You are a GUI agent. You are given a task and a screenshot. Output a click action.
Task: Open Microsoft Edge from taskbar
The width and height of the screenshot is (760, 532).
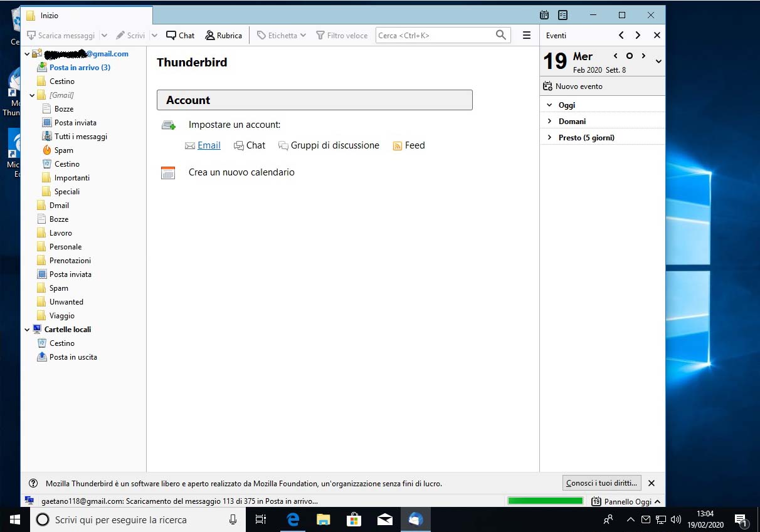[293, 519]
